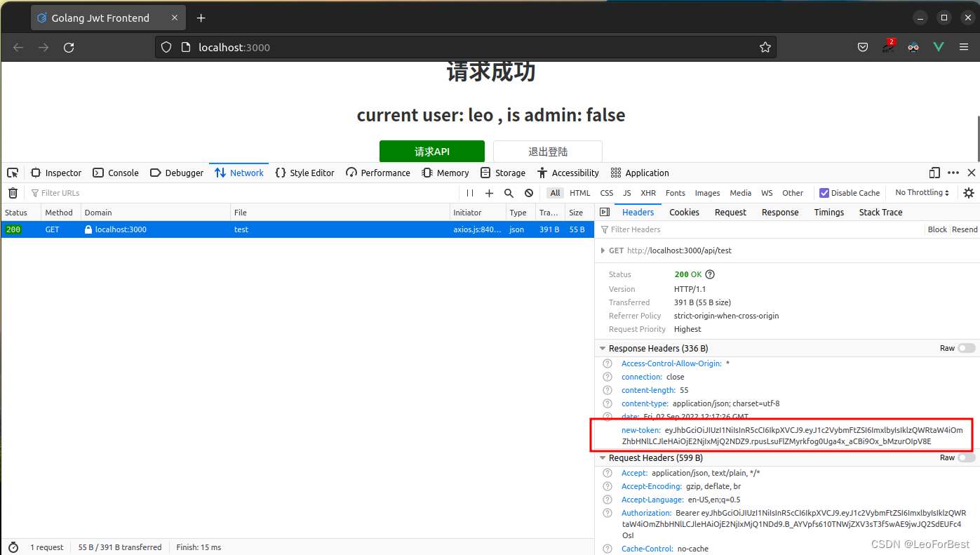Click the responsive design mode icon
The width and height of the screenshot is (980, 555).
934,173
